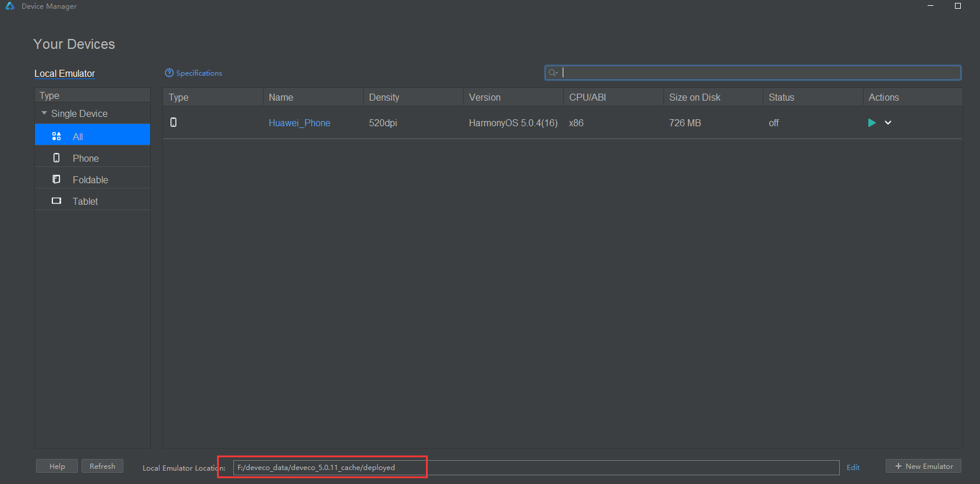The width and height of the screenshot is (980, 484).
Task: Sort by the Status column header
Action: click(x=813, y=97)
